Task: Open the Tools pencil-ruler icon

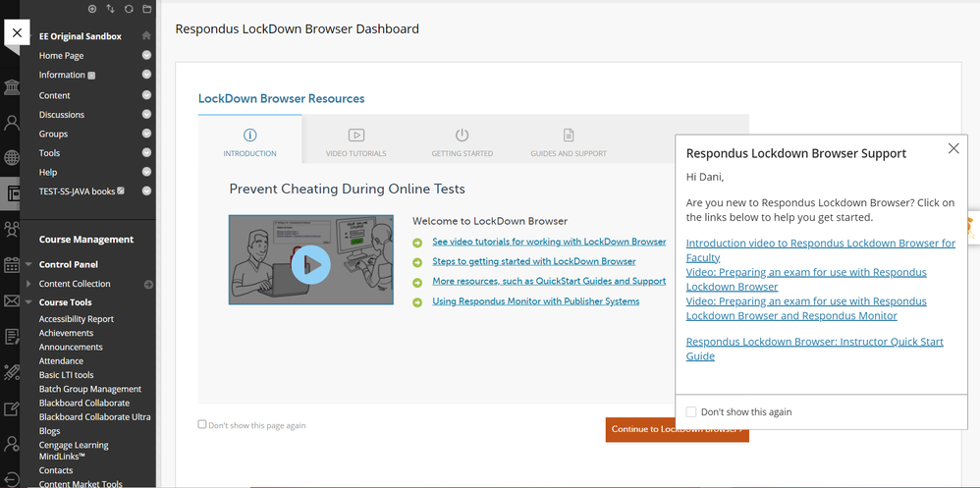Action: pos(11,373)
